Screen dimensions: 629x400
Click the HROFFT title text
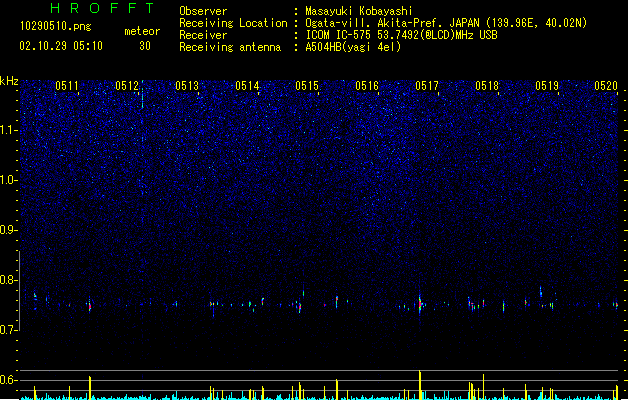coord(103,8)
